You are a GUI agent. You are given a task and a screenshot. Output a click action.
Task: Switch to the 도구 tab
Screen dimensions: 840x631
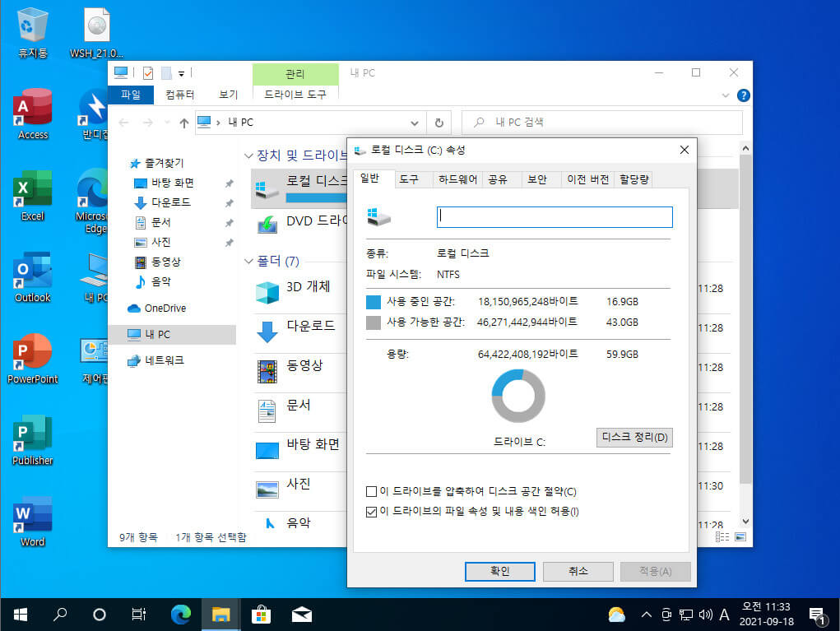[409, 179]
